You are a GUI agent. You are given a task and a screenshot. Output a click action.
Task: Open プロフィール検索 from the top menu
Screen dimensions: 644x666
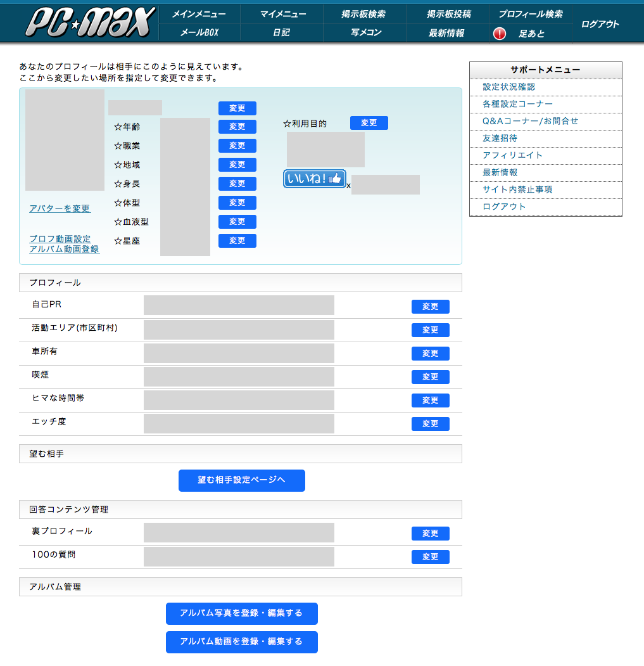point(530,14)
